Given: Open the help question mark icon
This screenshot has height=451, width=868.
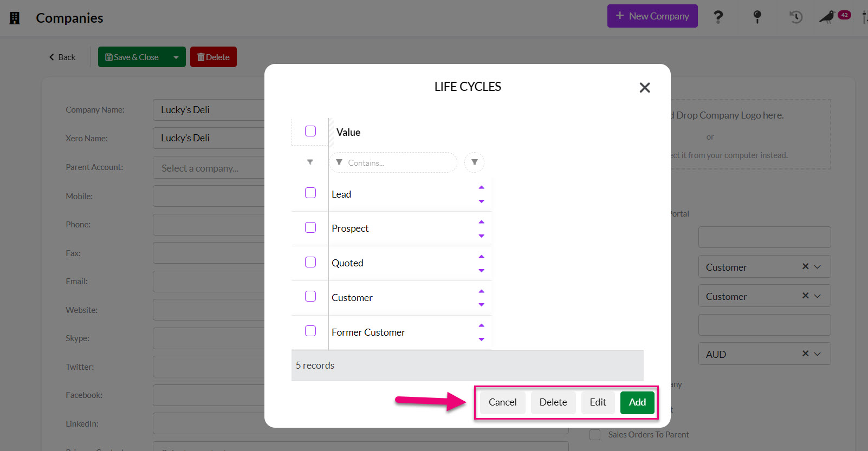Looking at the screenshot, I should point(718,17).
